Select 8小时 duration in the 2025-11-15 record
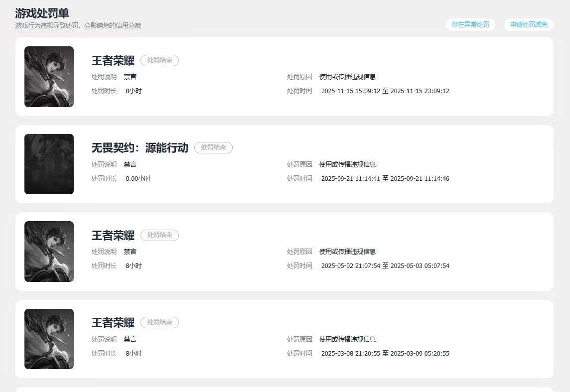 (x=134, y=91)
